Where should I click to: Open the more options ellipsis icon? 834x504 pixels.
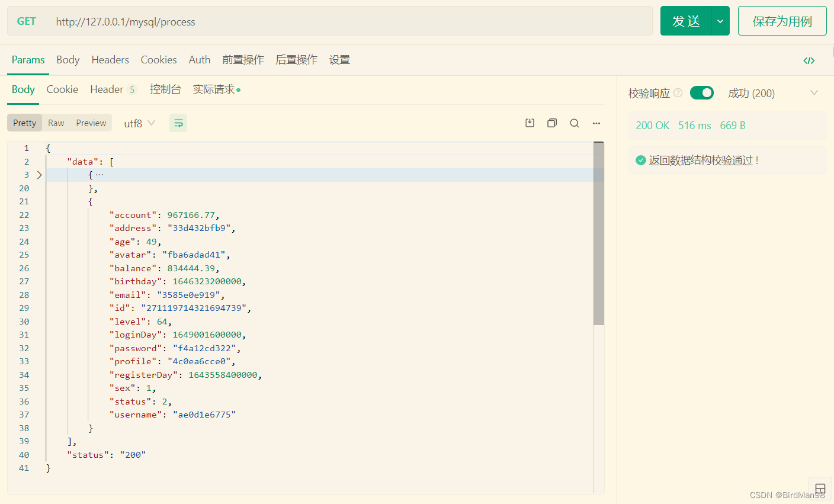[x=596, y=123]
